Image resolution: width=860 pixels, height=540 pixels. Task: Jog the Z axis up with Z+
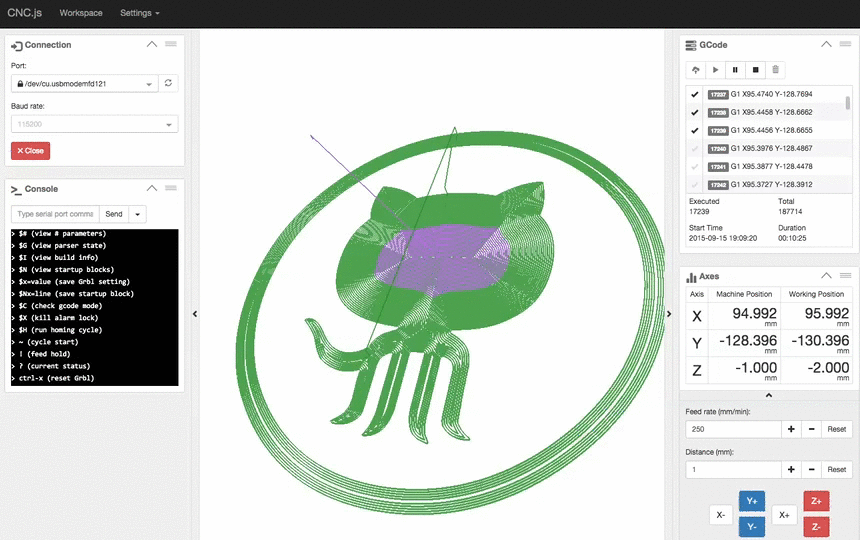[816, 501]
